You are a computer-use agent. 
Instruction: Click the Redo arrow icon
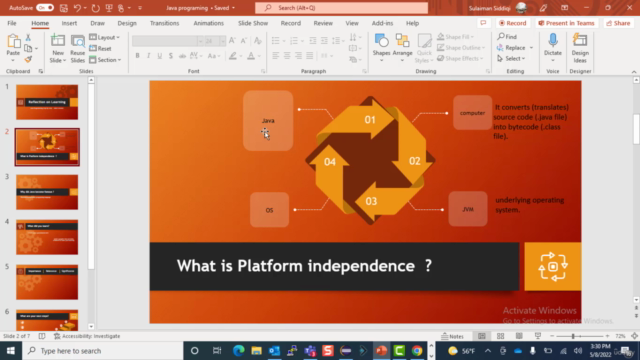tap(96, 8)
